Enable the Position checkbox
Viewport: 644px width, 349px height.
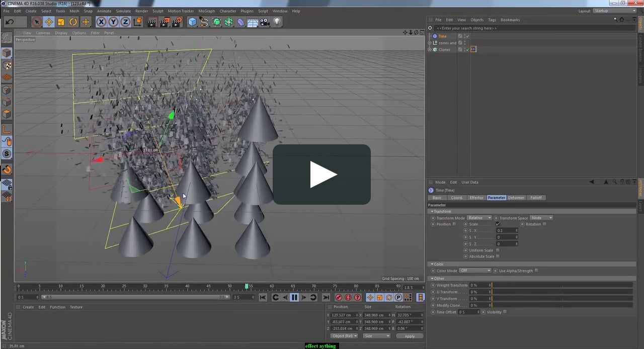click(x=454, y=224)
